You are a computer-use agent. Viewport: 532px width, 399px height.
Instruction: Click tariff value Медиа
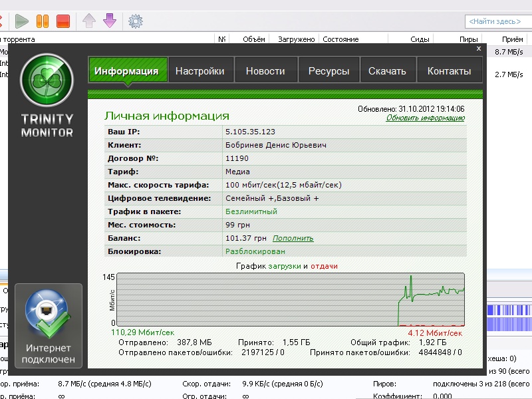click(x=237, y=172)
